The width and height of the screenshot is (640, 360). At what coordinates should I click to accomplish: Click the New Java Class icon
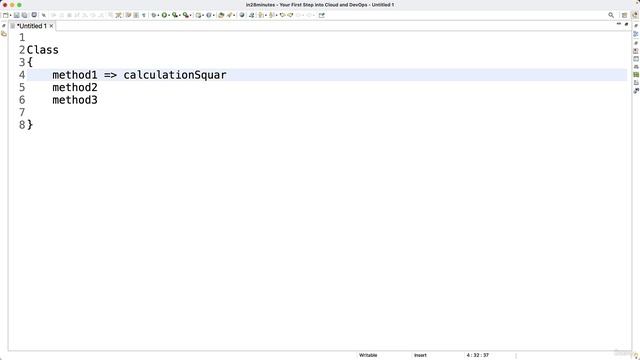tap(208, 15)
